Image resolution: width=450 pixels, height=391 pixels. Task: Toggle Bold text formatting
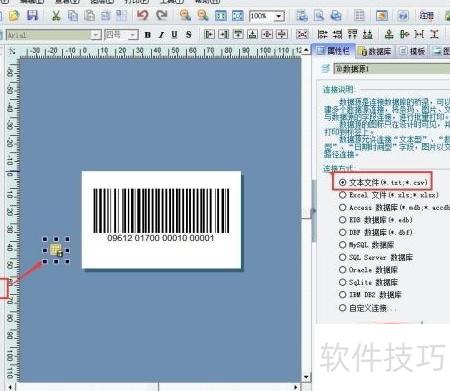click(x=148, y=35)
